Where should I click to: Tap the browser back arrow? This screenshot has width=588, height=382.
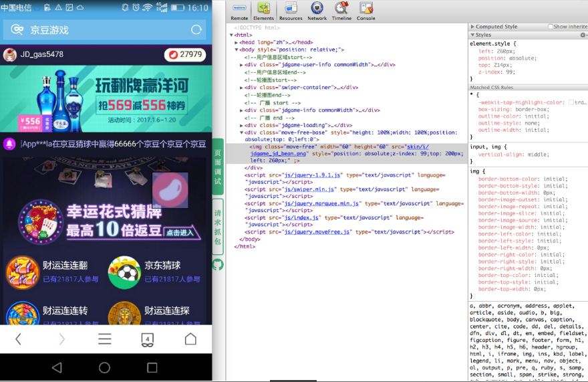[x=18, y=339]
